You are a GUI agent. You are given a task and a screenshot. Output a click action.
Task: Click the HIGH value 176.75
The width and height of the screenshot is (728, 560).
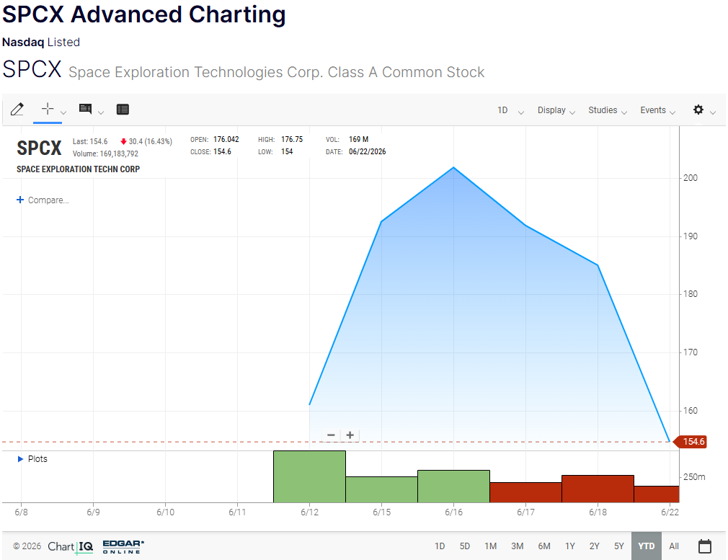click(x=292, y=139)
